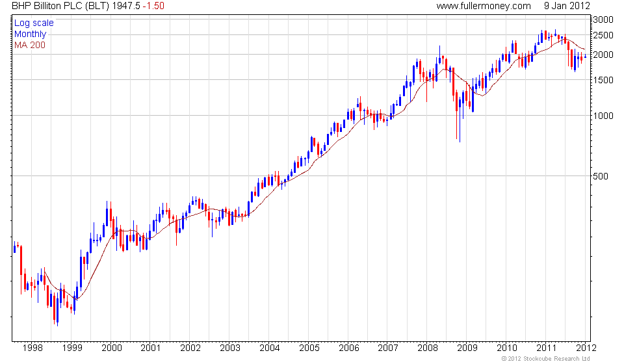Click the 2007 year axis label
Screen dimensions: 624x364
[x=387, y=348]
